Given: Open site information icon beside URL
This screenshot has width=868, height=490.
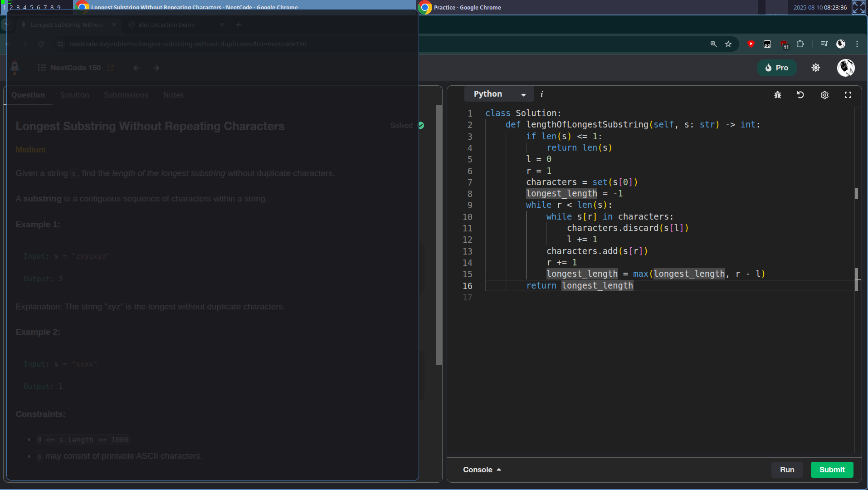Looking at the screenshot, I should coord(60,44).
